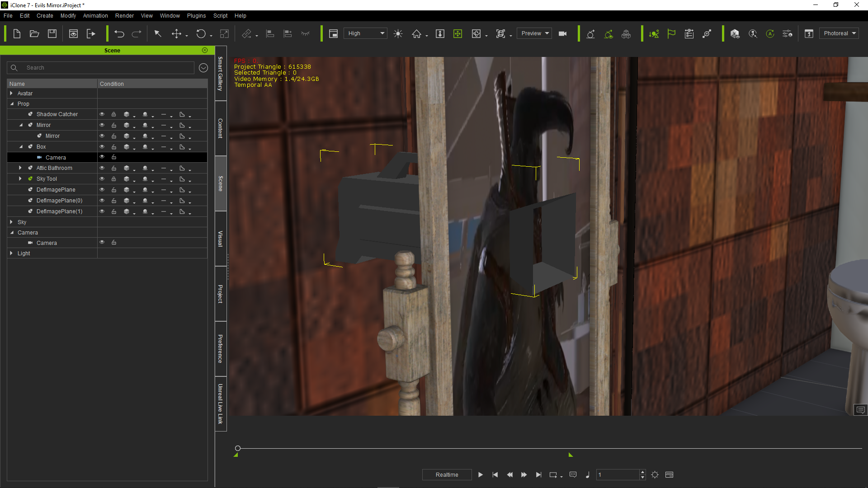Open the Render menu

[124, 15]
